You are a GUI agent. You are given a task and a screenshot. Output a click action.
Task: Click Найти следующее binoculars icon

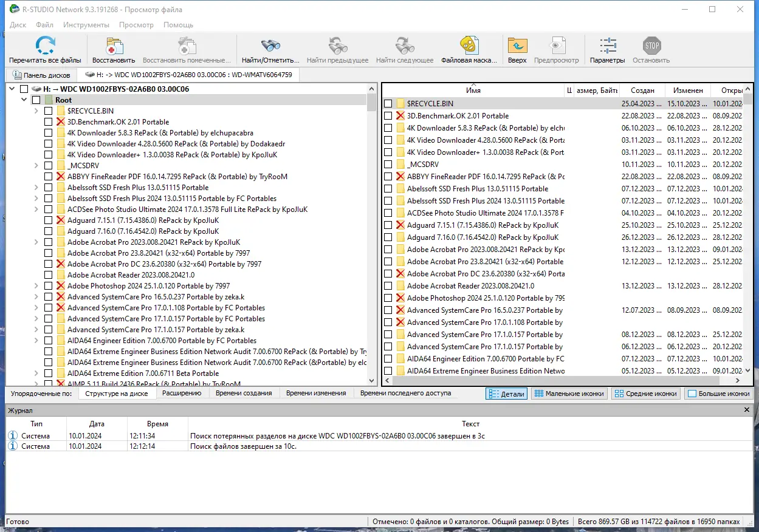[404, 46]
